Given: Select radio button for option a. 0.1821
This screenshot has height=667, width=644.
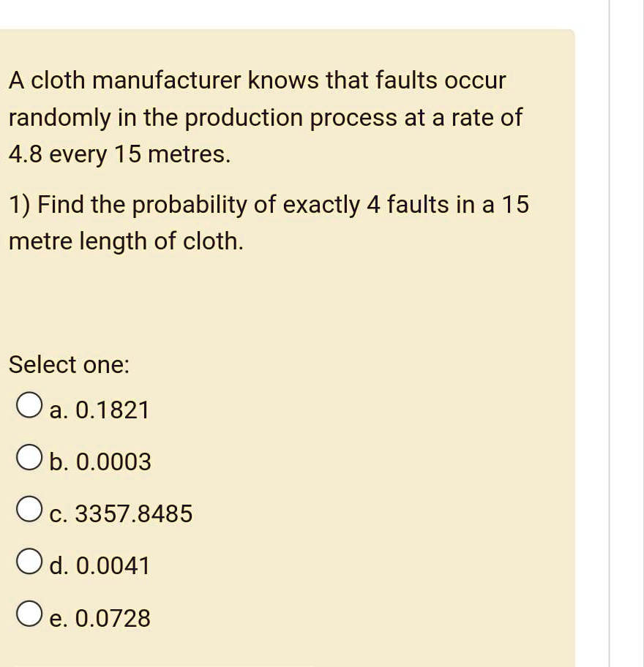Looking at the screenshot, I should coord(28,403).
